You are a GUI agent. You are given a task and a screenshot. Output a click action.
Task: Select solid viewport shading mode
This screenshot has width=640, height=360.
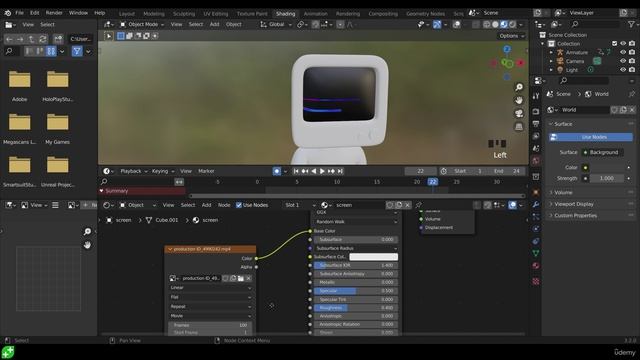point(495,24)
